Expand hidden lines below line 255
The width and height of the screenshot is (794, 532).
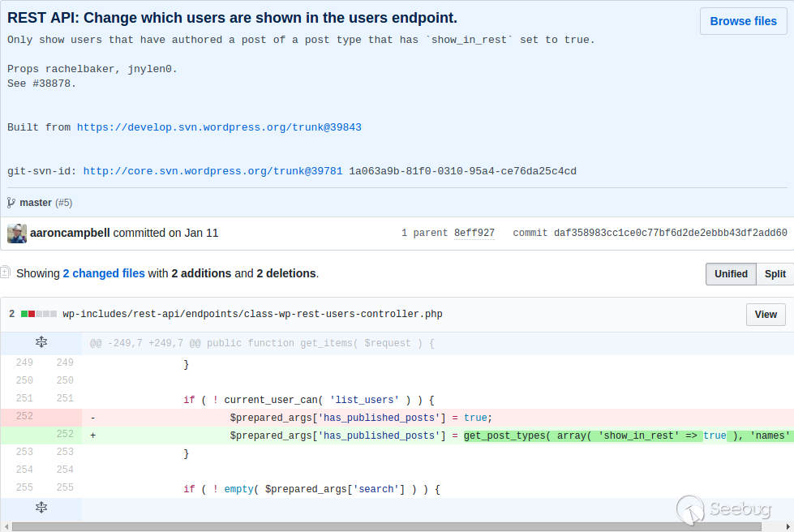(x=41, y=508)
